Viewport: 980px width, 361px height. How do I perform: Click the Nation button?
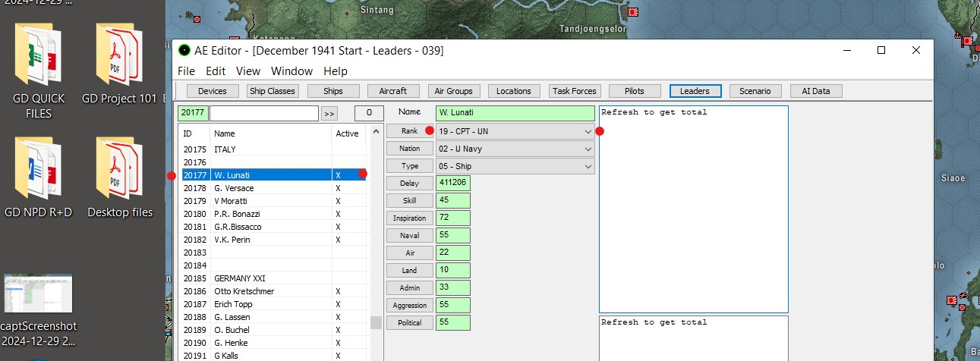click(410, 148)
